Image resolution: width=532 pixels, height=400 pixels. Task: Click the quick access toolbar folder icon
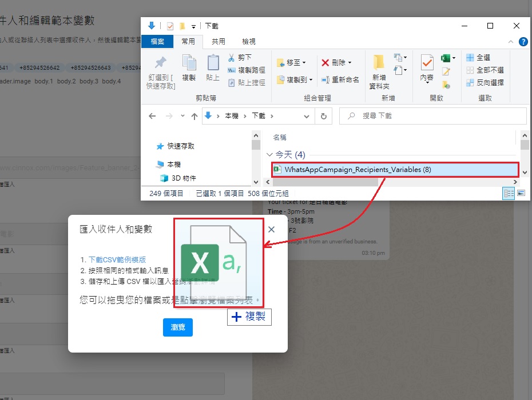pyautogui.click(x=182, y=26)
